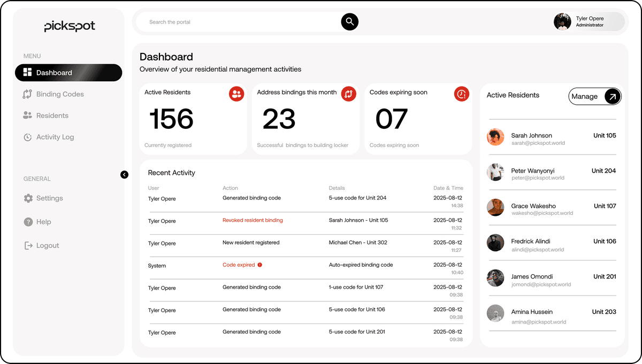Click the Residents people icon in sidebar

[28, 115]
